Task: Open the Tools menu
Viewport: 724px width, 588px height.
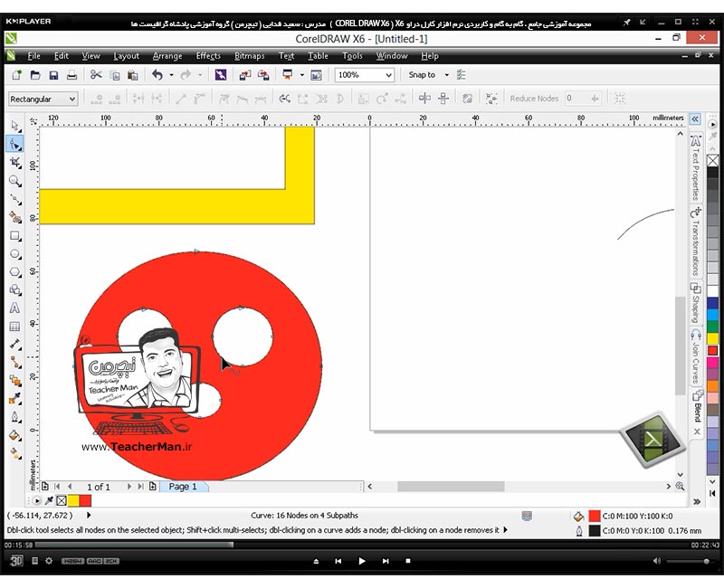Action: 352,56
